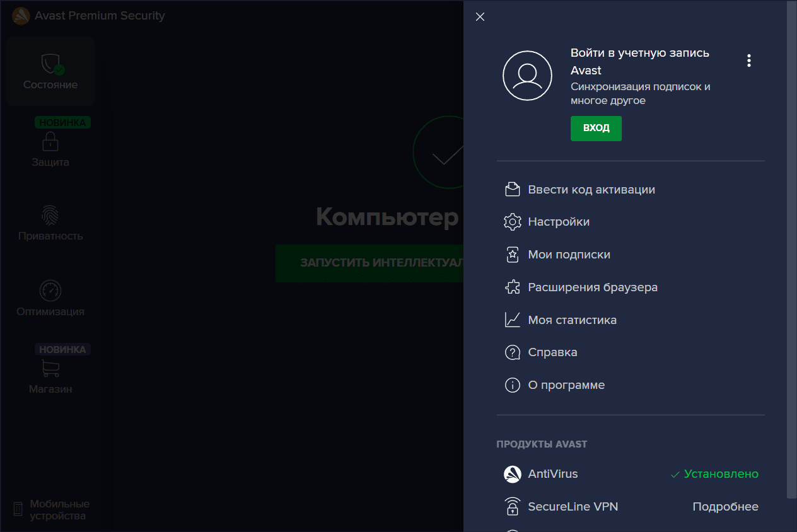Click the Мои подписки star badge icon
The height and width of the screenshot is (532, 797).
(x=512, y=255)
